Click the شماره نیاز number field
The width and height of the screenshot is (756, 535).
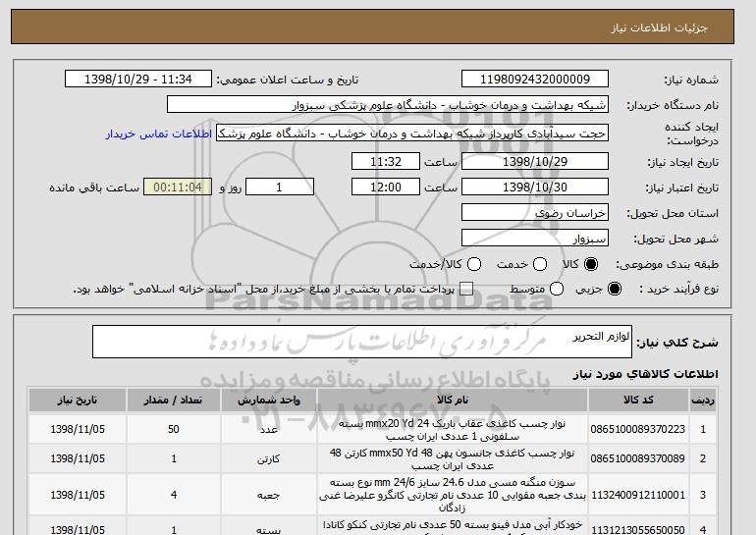pyautogui.click(x=535, y=80)
